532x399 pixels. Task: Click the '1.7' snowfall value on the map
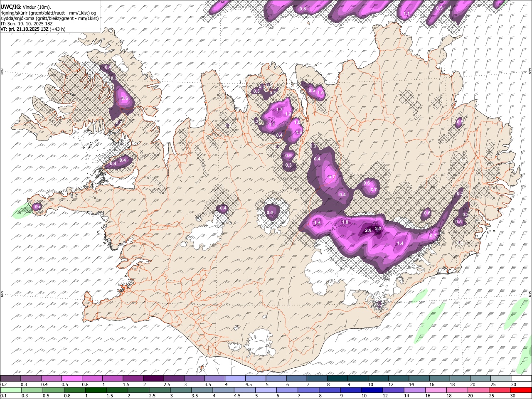click(x=280, y=109)
